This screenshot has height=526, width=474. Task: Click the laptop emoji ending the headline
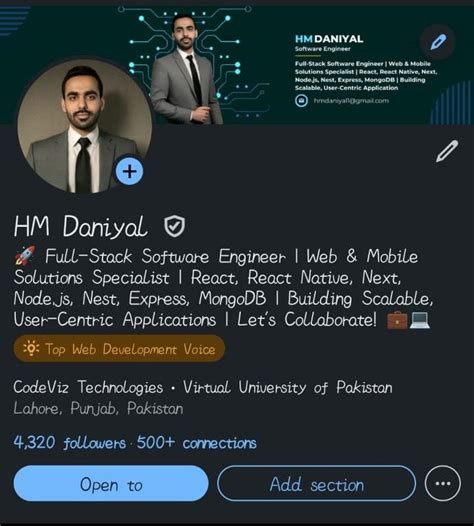click(x=419, y=320)
